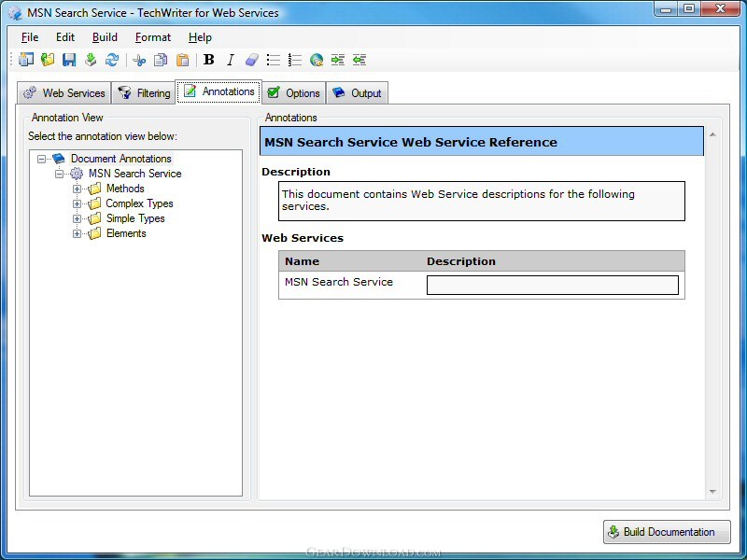Click the decrease indent icon
Screen dimensions: 747x560
(359, 60)
